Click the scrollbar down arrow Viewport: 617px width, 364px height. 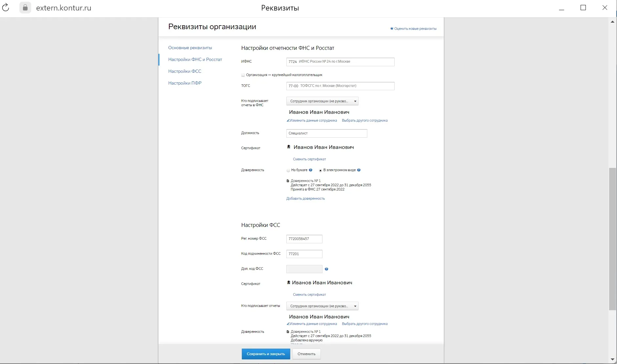click(612, 359)
